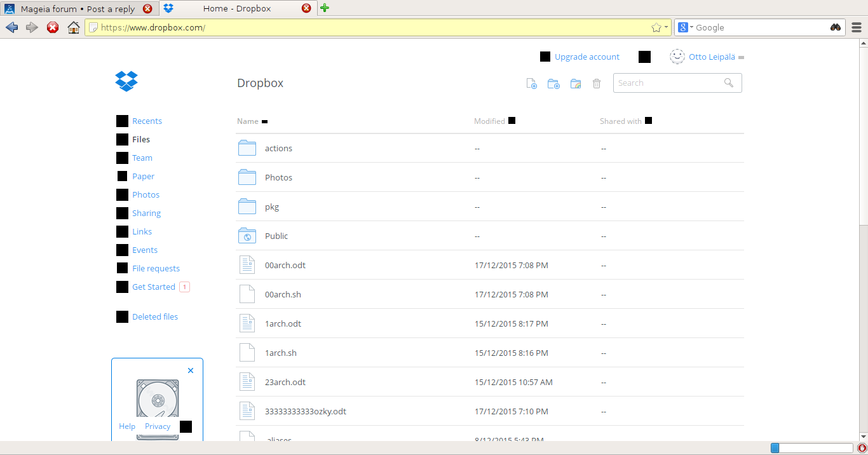
Task: Click the actions folder icon
Action: pyautogui.click(x=247, y=148)
